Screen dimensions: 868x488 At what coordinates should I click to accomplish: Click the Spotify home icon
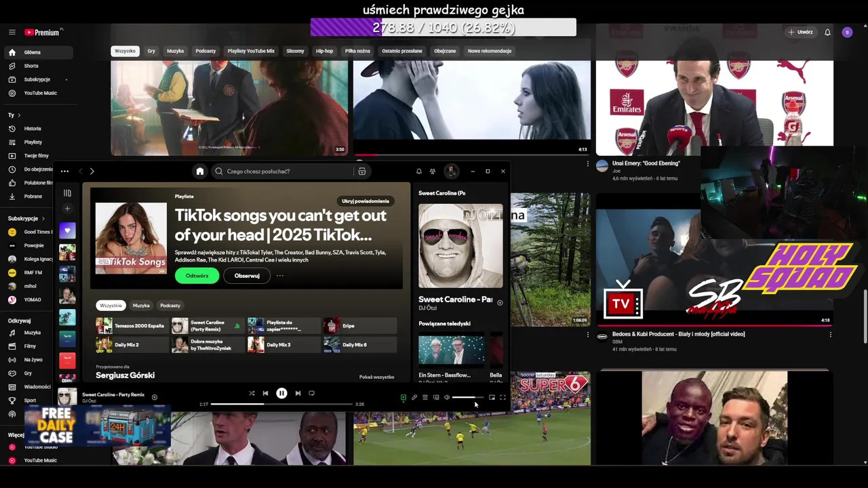(x=199, y=171)
